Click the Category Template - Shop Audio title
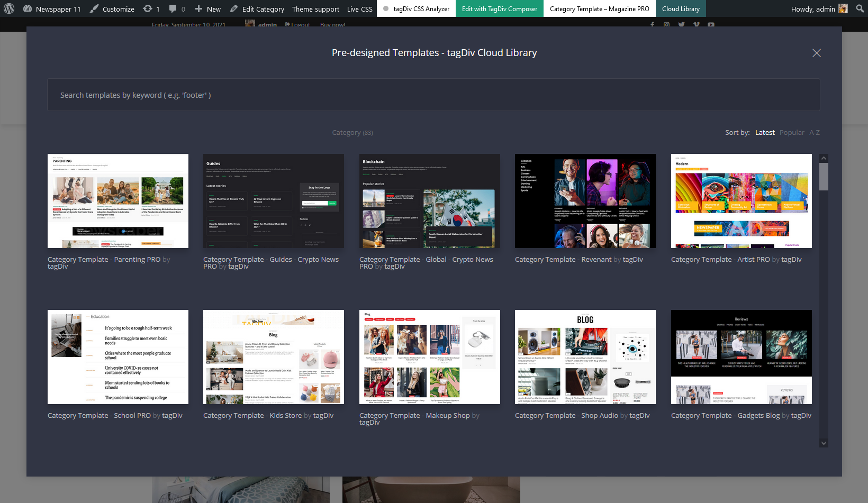Viewport: 868px width, 503px height. click(x=566, y=415)
